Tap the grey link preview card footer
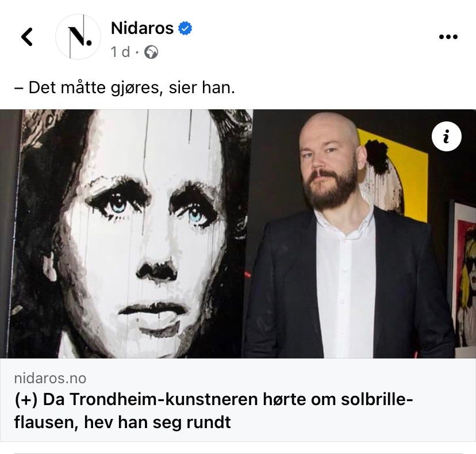The height and width of the screenshot is (454, 476). pos(238,400)
